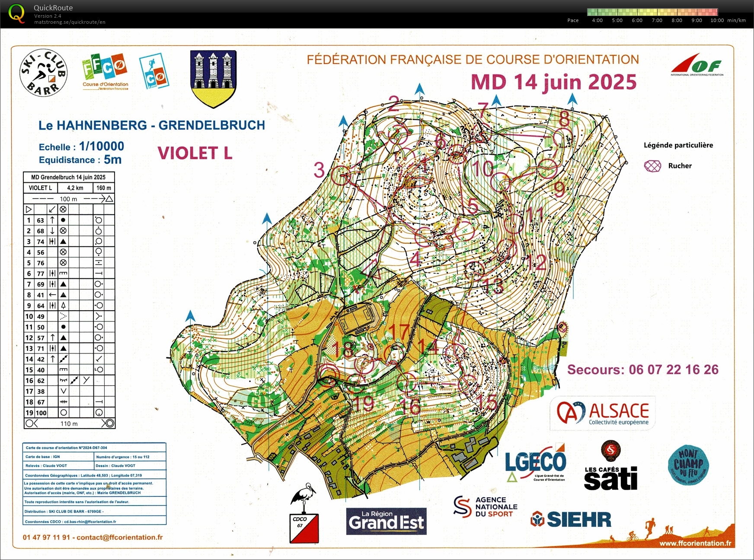
Task: Click the Grendelbruch three-tower coat of arms
Action: 214,78
